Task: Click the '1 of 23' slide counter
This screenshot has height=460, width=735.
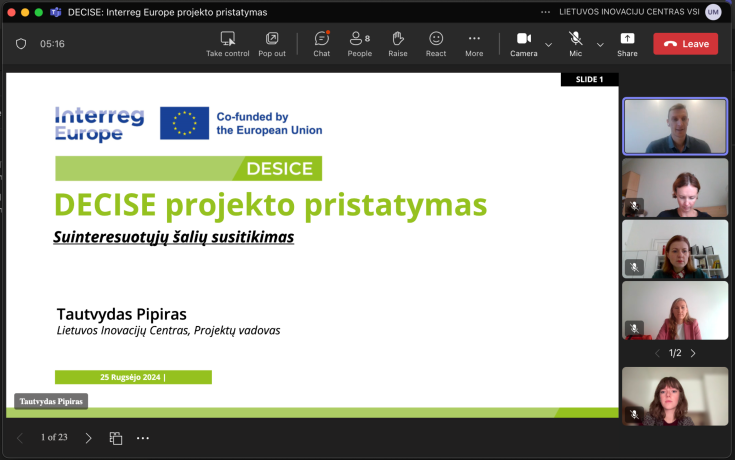Action: click(x=54, y=437)
